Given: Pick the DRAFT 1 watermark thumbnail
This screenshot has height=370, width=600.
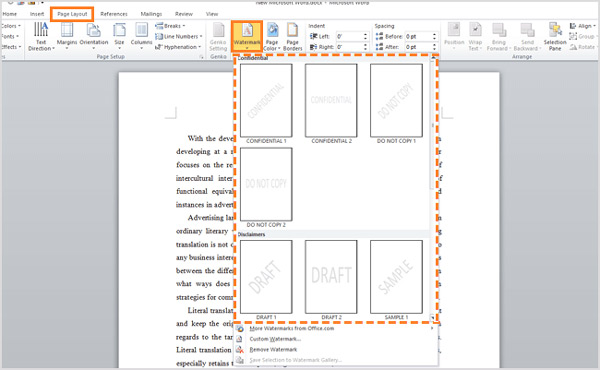Looking at the screenshot, I should point(266,277).
